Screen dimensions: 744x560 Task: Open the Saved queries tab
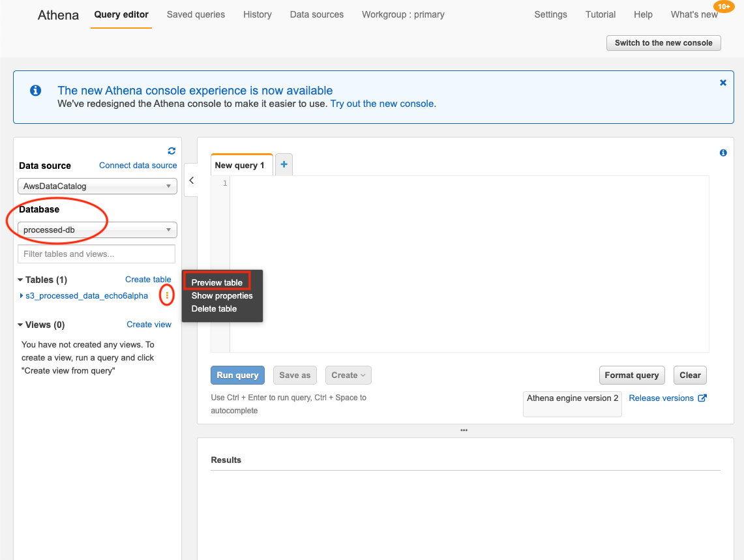click(196, 15)
